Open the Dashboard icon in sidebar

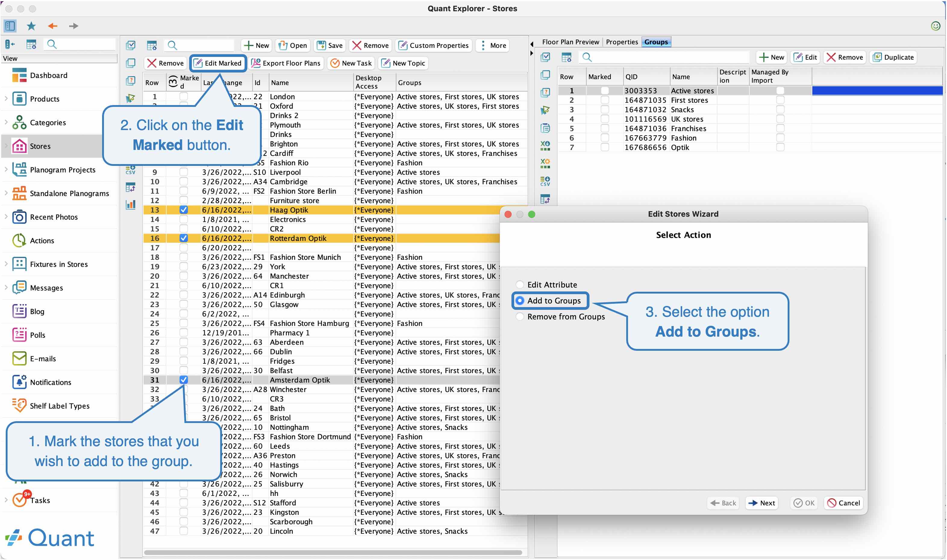19,75
